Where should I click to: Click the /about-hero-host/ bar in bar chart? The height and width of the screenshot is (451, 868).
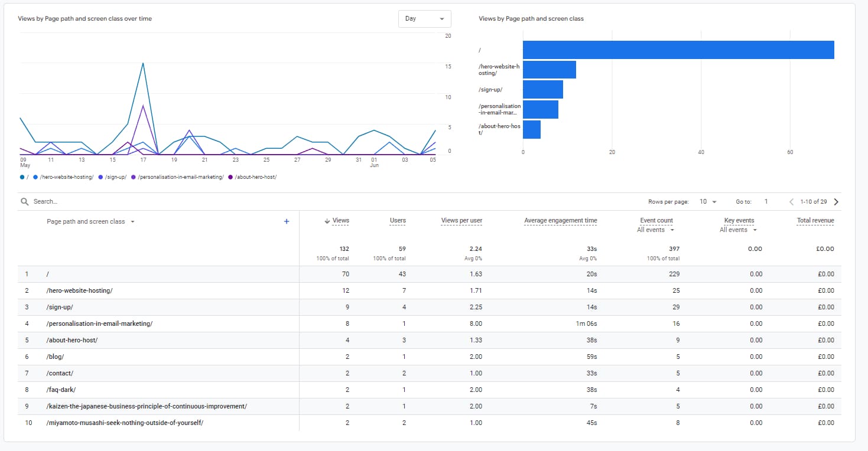point(532,130)
